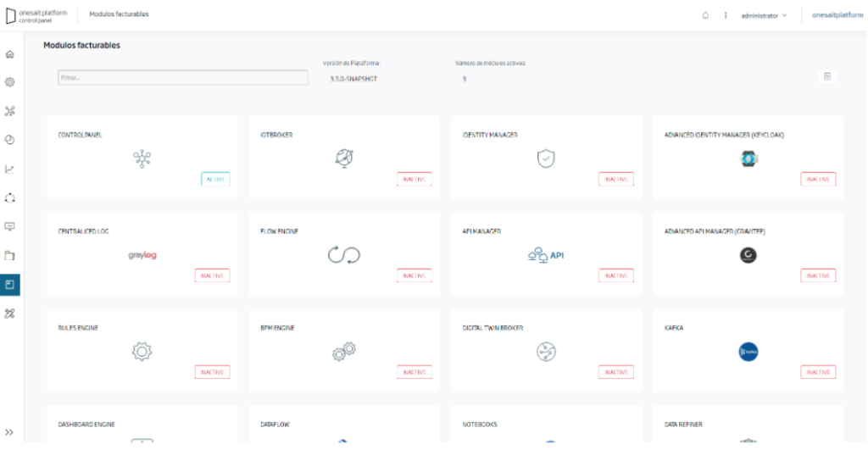The height and width of the screenshot is (450, 868).
Task: Select the highlighted billable modules sidebar icon
Action: point(10,285)
